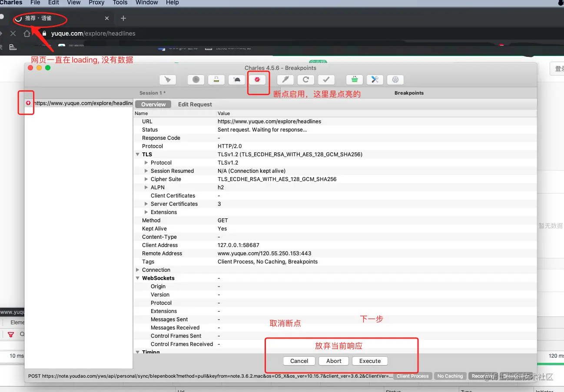
Task: Toggle No Caching in the status bar
Action: [450, 376]
